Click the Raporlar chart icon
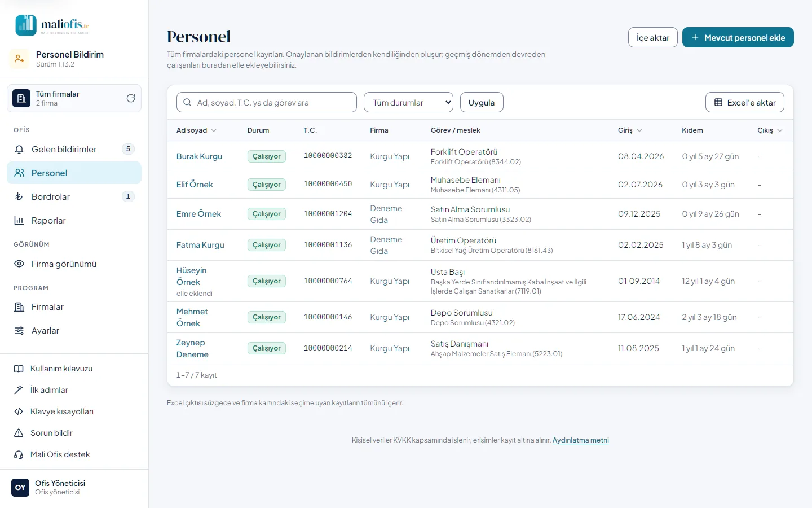The width and height of the screenshot is (812, 508). point(19,221)
